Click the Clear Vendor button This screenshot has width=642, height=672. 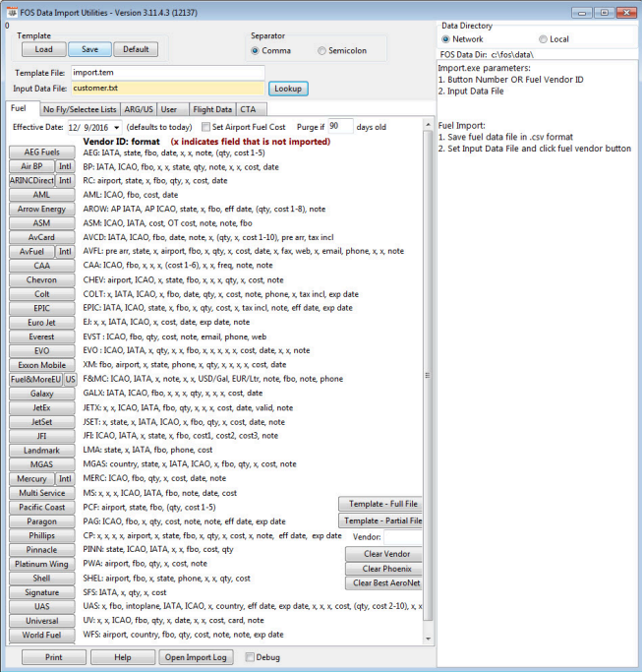coord(384,554)
